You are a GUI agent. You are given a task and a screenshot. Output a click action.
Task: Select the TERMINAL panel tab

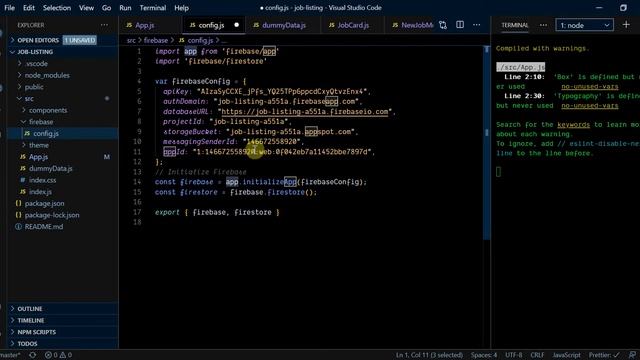pyautogui.click(x=514, y=25)
